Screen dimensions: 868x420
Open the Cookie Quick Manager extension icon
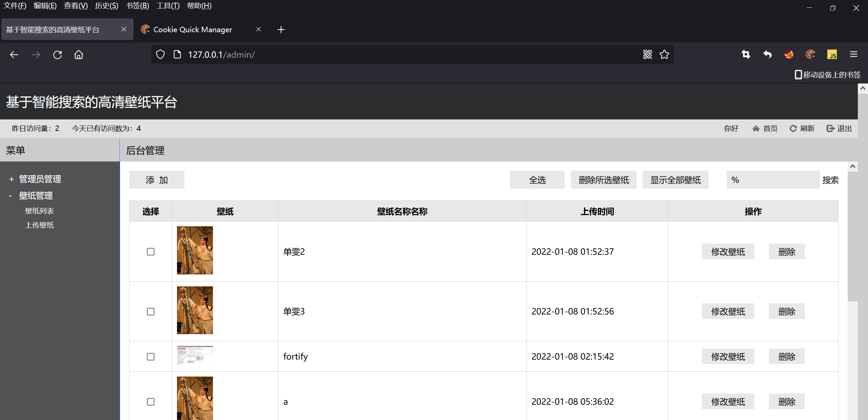[x=810, y=54]
